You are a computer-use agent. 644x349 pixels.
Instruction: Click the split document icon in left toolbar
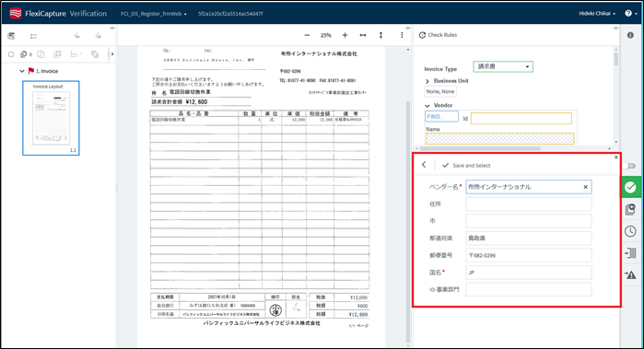[x=41, y=54]
